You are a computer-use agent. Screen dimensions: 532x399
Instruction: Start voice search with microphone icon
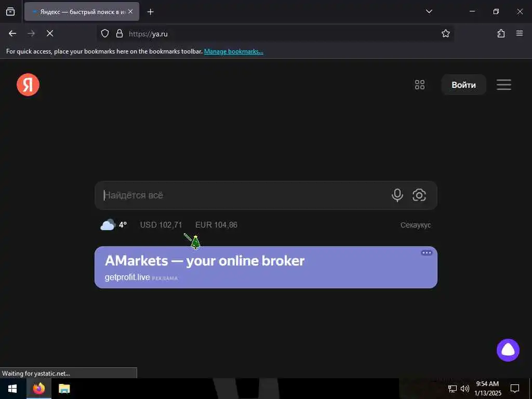pyautogui.click(x=397, y=195)
